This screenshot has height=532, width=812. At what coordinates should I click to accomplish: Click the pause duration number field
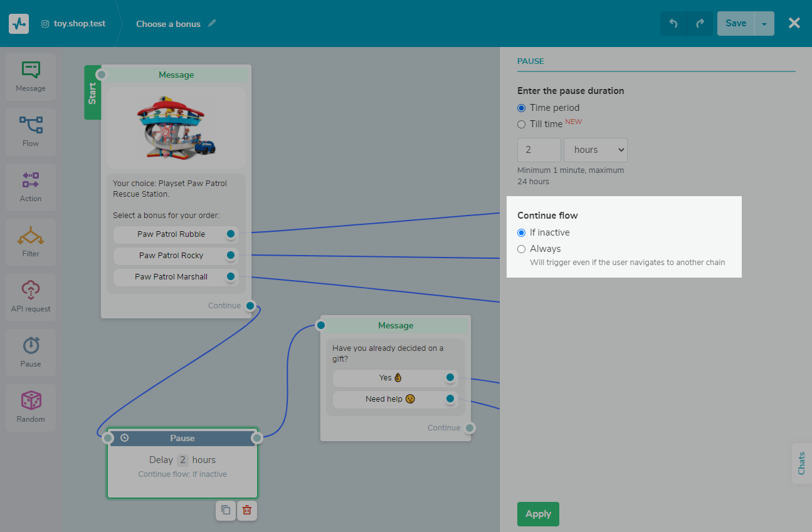[539, 150]
